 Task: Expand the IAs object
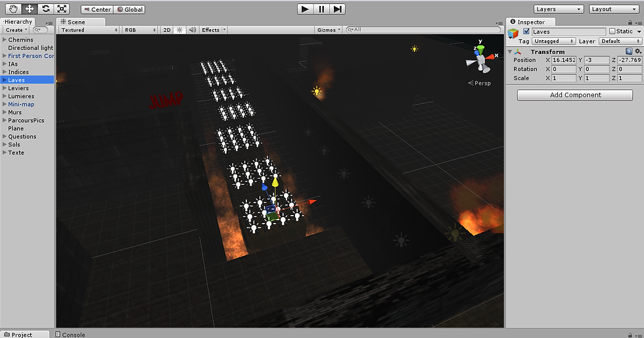click(x=5, y=64)
